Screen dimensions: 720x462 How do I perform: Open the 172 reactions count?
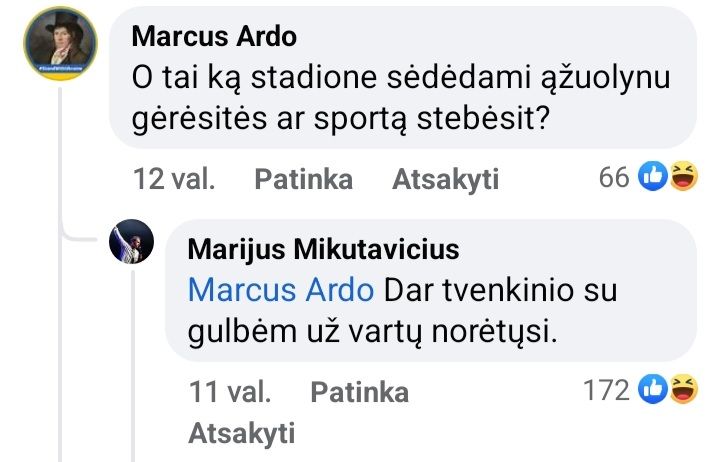[606, 390]
